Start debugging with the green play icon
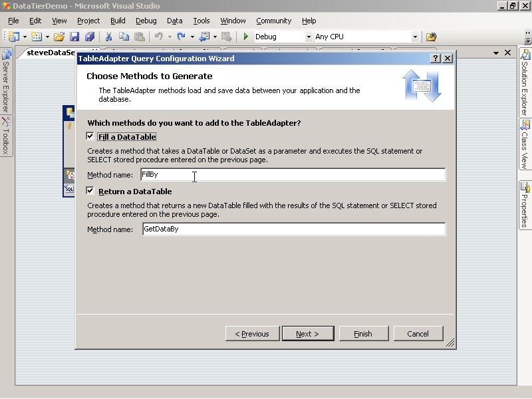Image resolution: width=532 pixels, height=399 pixels. click(246, 37)
